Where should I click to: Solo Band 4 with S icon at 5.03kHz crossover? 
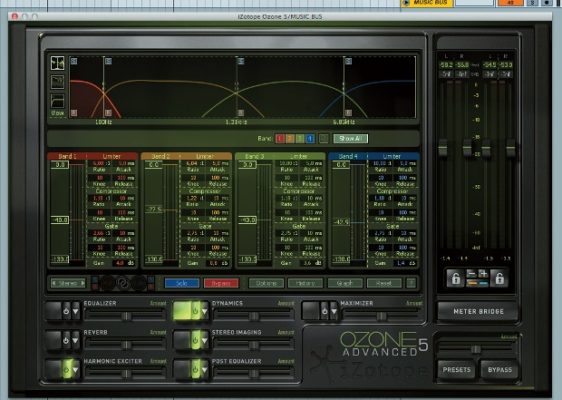click(x=348, y=61)
